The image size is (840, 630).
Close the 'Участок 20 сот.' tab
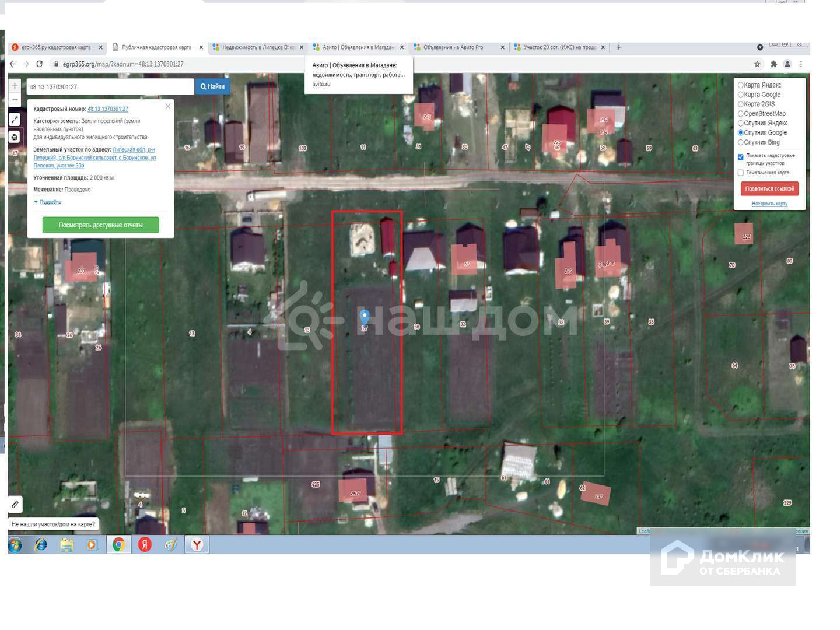click(603, 47)
